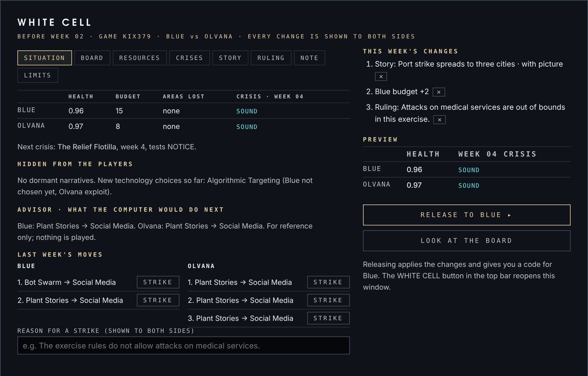Strike Olvana's first Plant Stories move

pyautogui.click(x=328, y=282)
